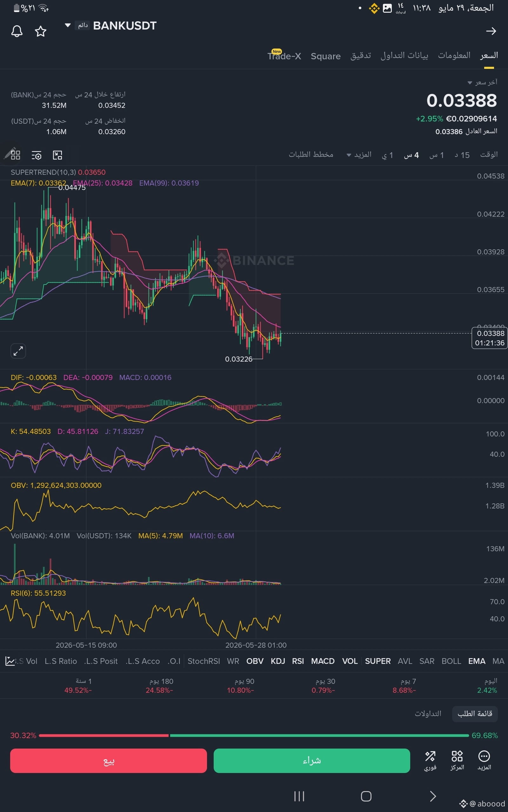
Task: Toggle the L.S Acco indicator
Action: point(143,661)
